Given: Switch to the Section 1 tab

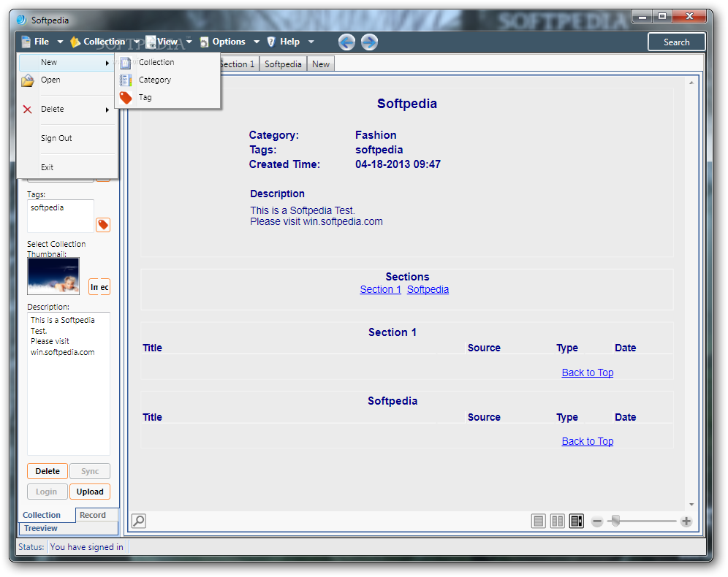Looking at the screenshot, I should point(238,64).
